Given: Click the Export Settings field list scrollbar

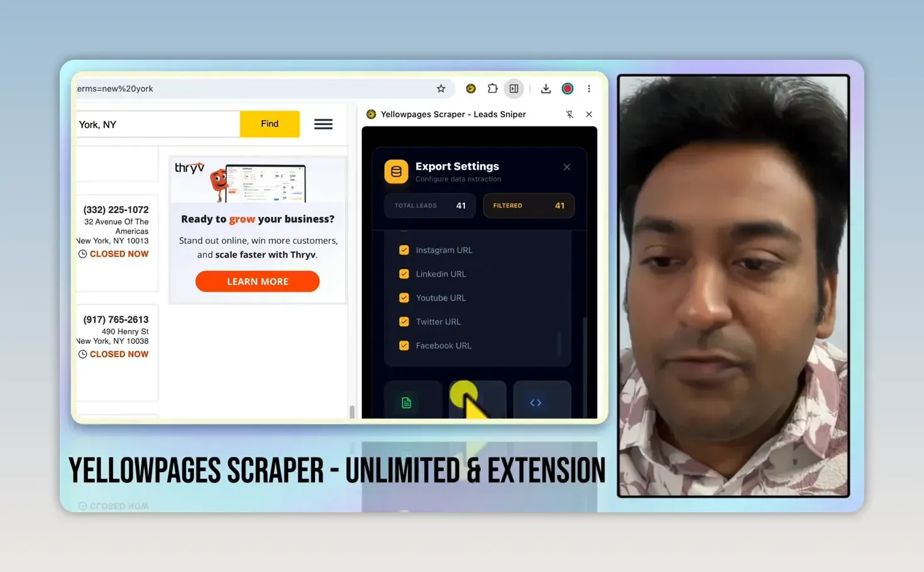Looking at the screenshot, I should coord(559,343).
